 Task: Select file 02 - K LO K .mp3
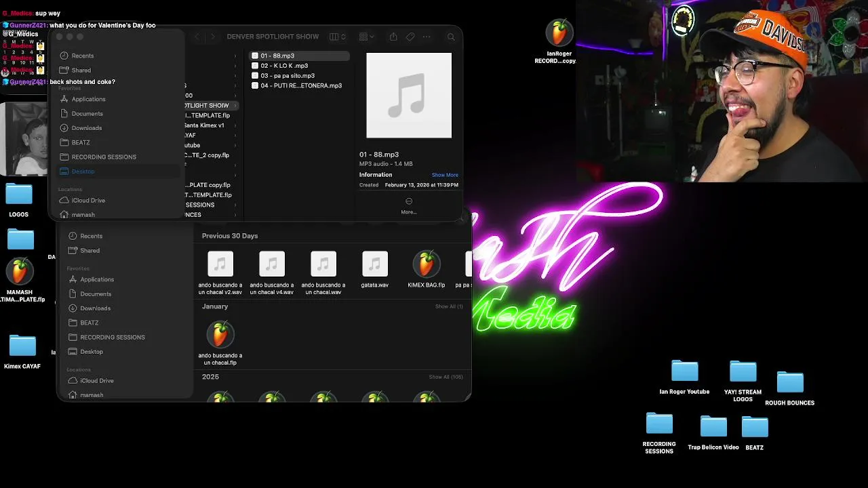click(299, 66)
